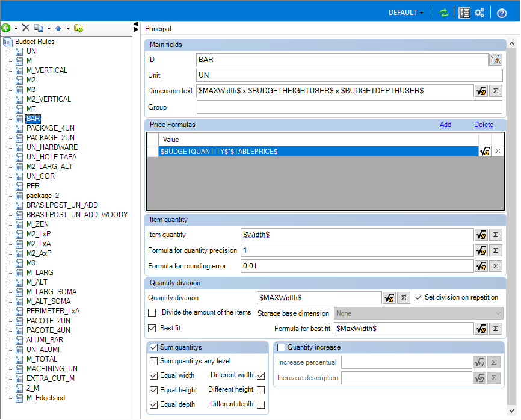
Task: Open the help question mark icon
Action: click(502, 13)
